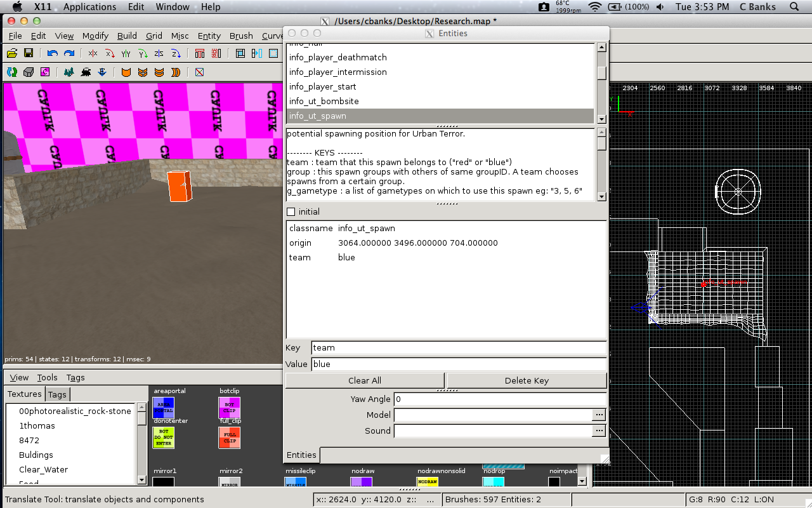Click the Open map folder icon

12,53
